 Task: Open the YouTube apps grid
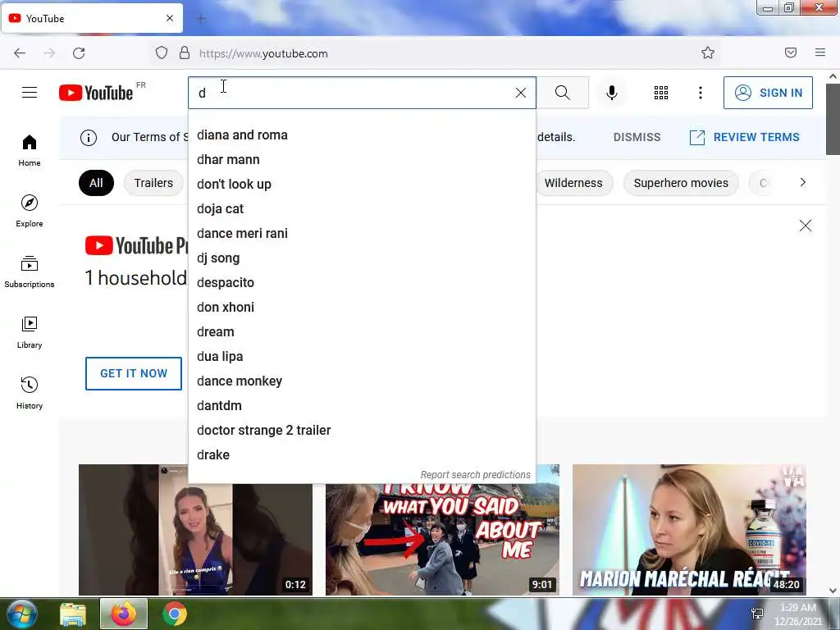661,93
